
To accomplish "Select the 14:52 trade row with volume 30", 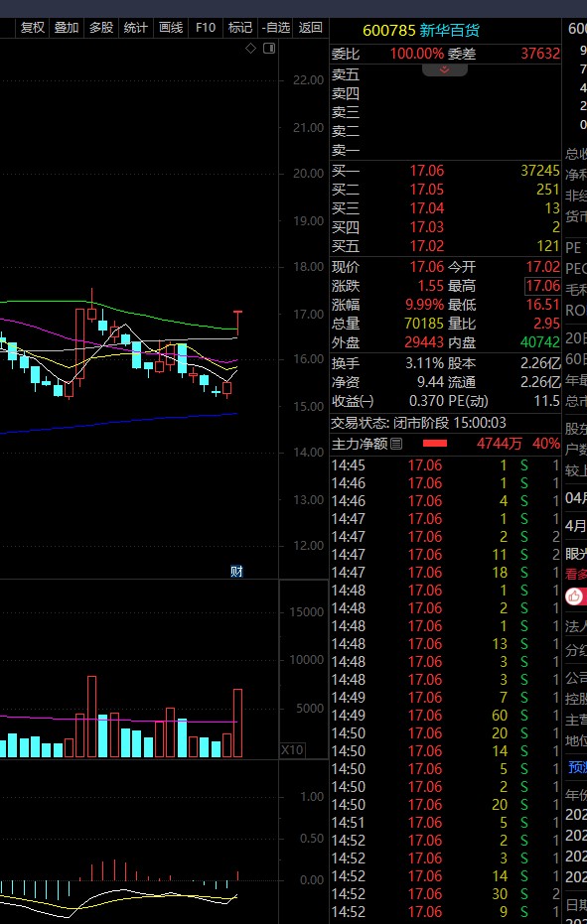I will click(x=445, y=894).
